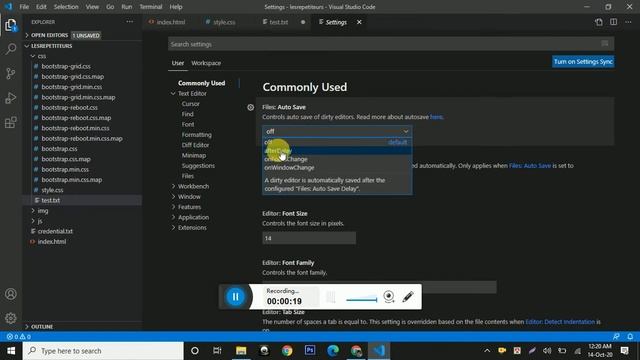Viewport: 640px width, 360px height.
Task: Open the autosave 'here' link
Action: (x=436, y=117)
